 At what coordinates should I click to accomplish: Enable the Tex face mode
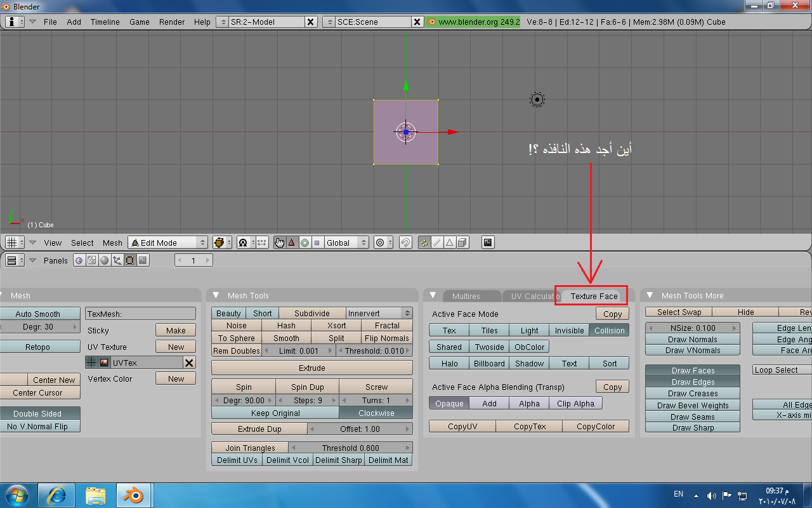(449, 330)
